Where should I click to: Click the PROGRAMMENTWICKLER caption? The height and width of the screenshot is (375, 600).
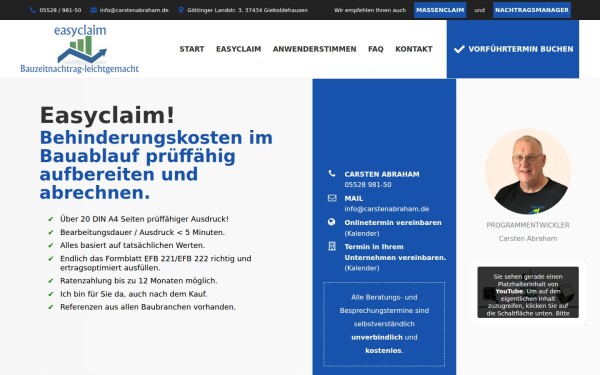click(528, 225)
